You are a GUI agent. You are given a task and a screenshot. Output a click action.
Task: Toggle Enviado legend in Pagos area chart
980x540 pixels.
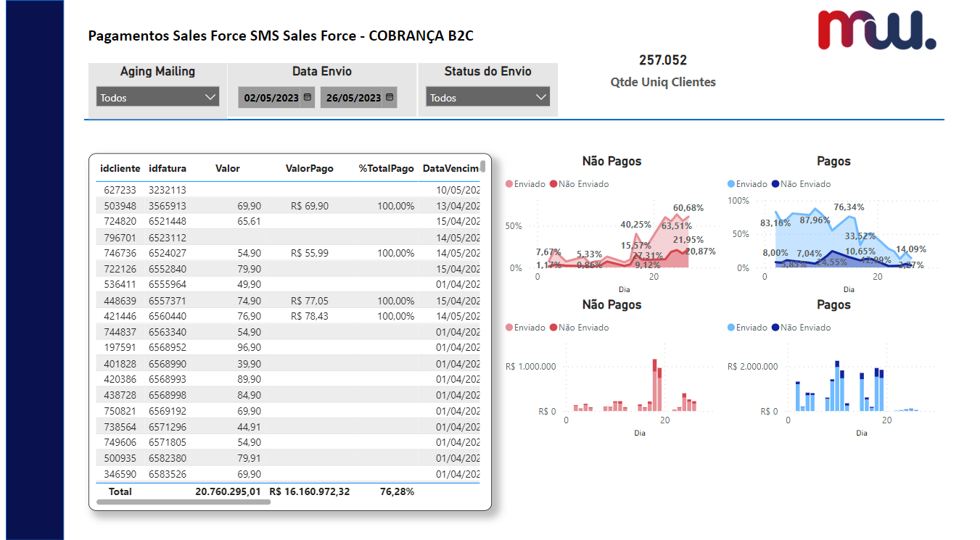747,184
